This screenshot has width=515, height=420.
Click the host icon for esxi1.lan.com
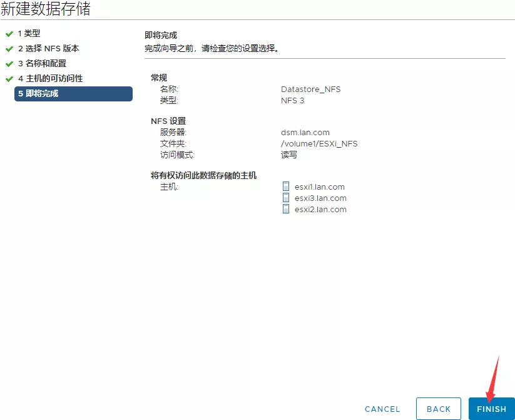286,187
